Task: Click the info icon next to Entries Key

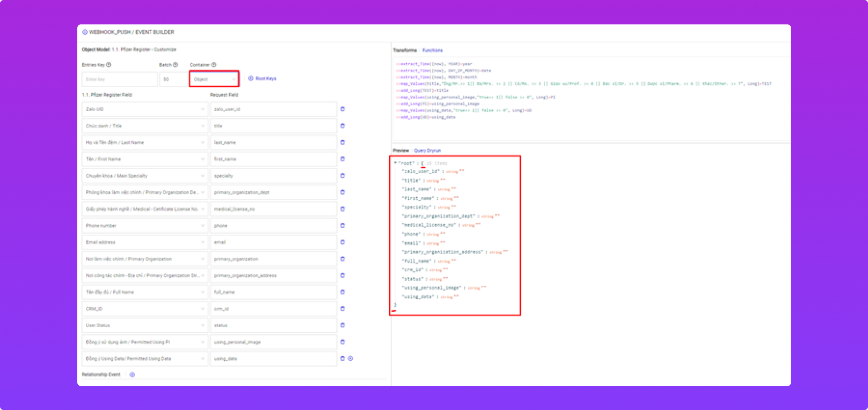Action: pos(109,65)
